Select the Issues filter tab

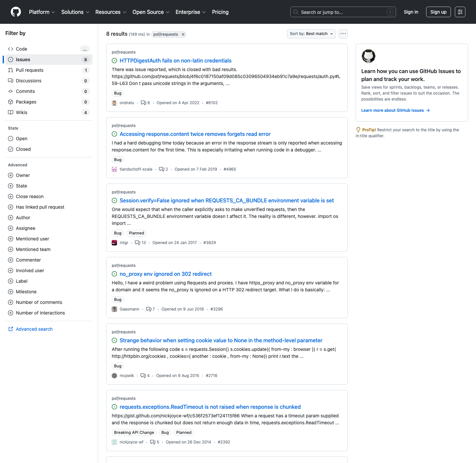click(x=49, y=60)
